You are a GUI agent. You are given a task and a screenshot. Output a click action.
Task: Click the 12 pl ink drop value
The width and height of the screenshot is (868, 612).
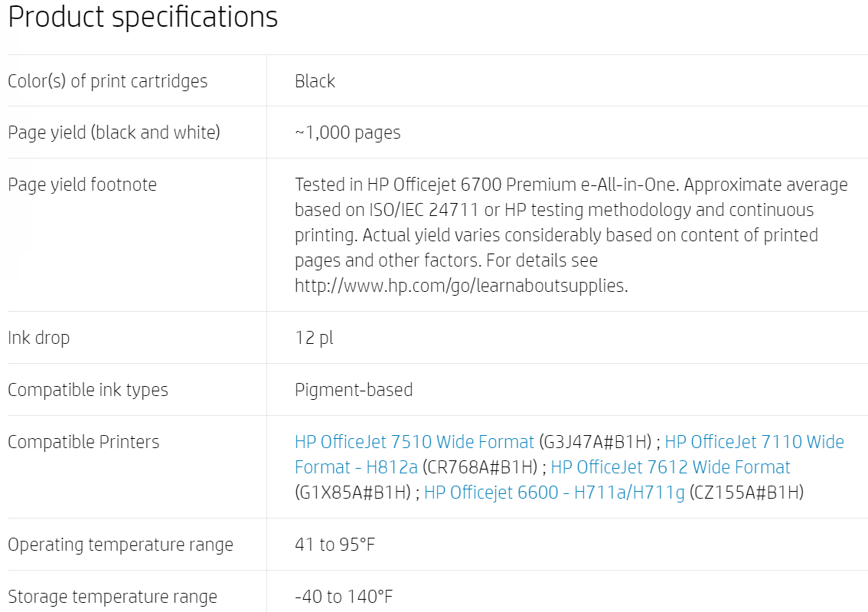click(314, 338)
